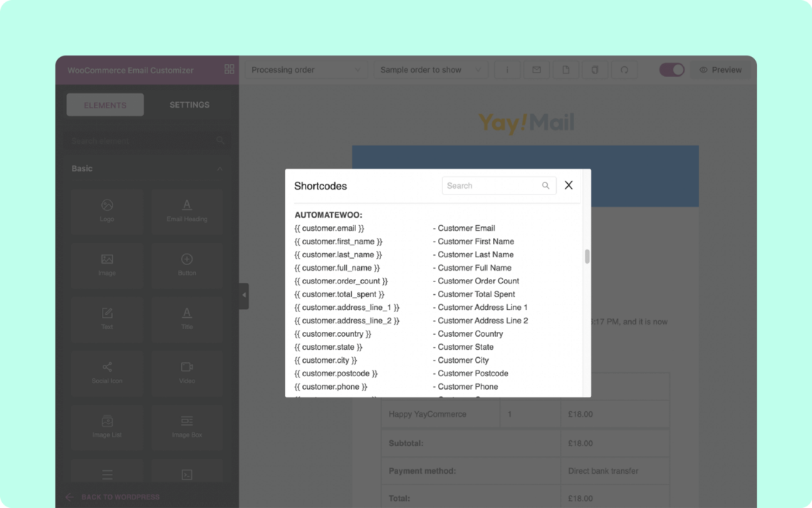Viewport: 812px width, 508px height.
Task: Select the Logo element in sidebar
Action: (x=107, y=212)
